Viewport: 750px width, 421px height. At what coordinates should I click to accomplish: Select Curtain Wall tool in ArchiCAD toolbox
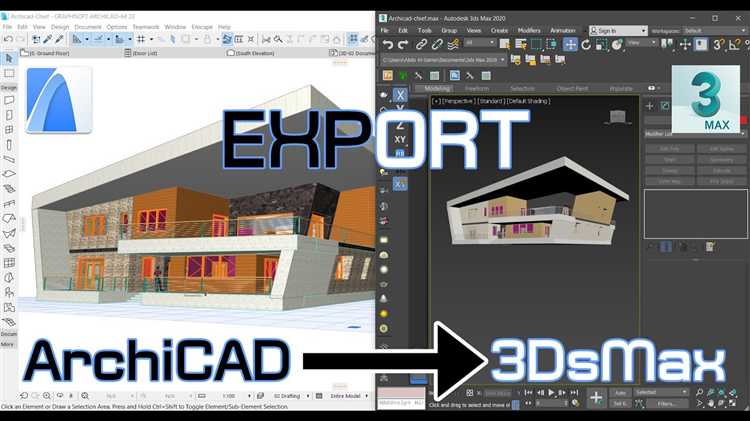(x=9, y=263)
